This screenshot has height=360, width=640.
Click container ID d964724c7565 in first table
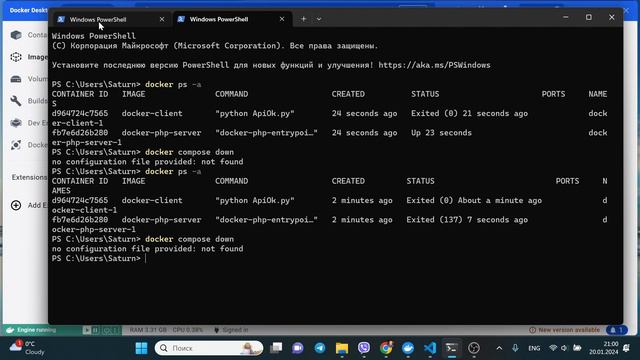coord(80,113)
